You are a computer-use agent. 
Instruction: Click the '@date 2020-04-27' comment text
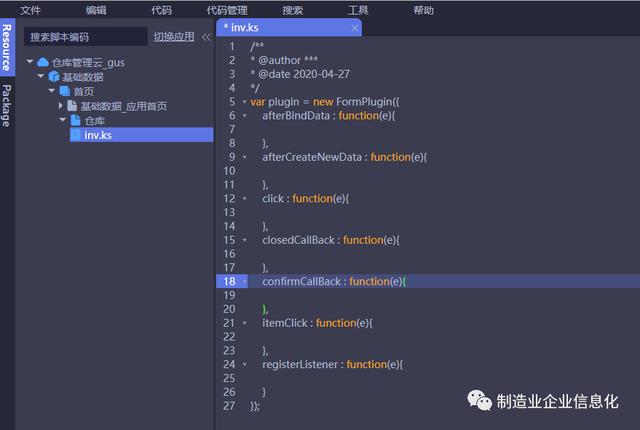(304, 74)
